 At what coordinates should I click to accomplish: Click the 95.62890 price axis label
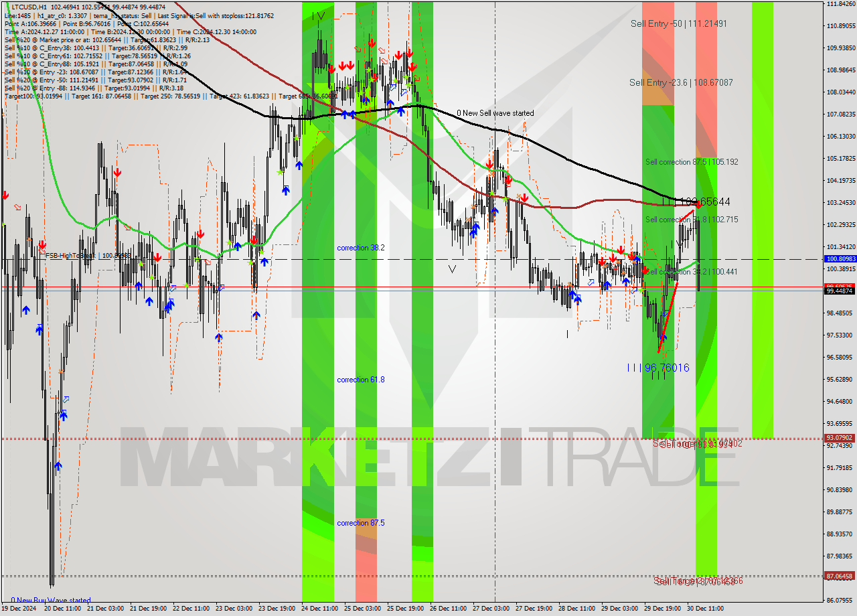tap(841, 380)
